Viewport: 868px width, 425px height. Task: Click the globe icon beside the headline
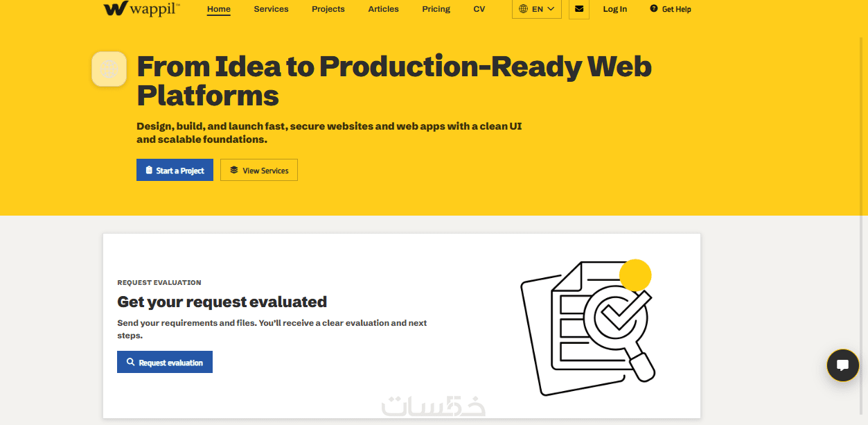pos(109,69)
